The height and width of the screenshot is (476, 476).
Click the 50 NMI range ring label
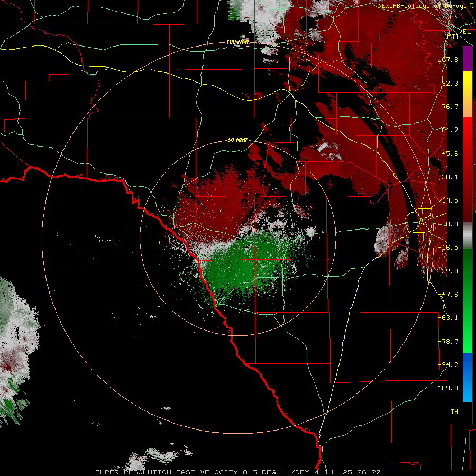[x=237, y=140]
